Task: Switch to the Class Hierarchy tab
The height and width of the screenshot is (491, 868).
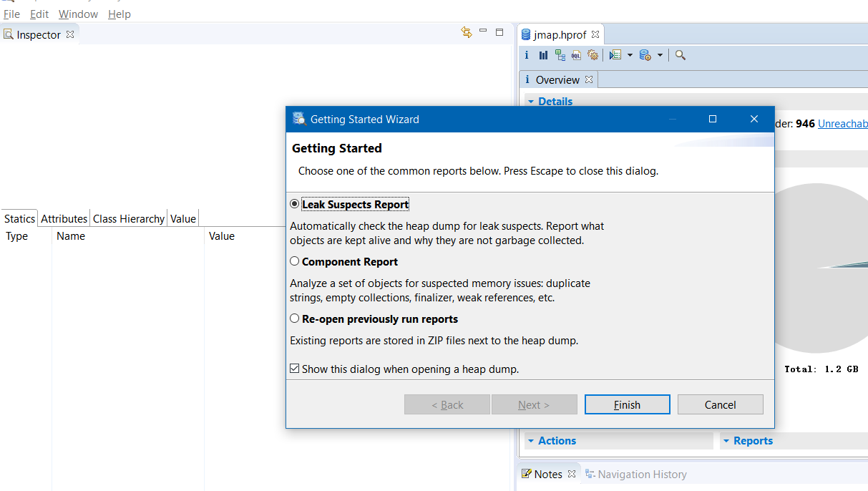Action: pyautogui.click(x=129, y=219)
